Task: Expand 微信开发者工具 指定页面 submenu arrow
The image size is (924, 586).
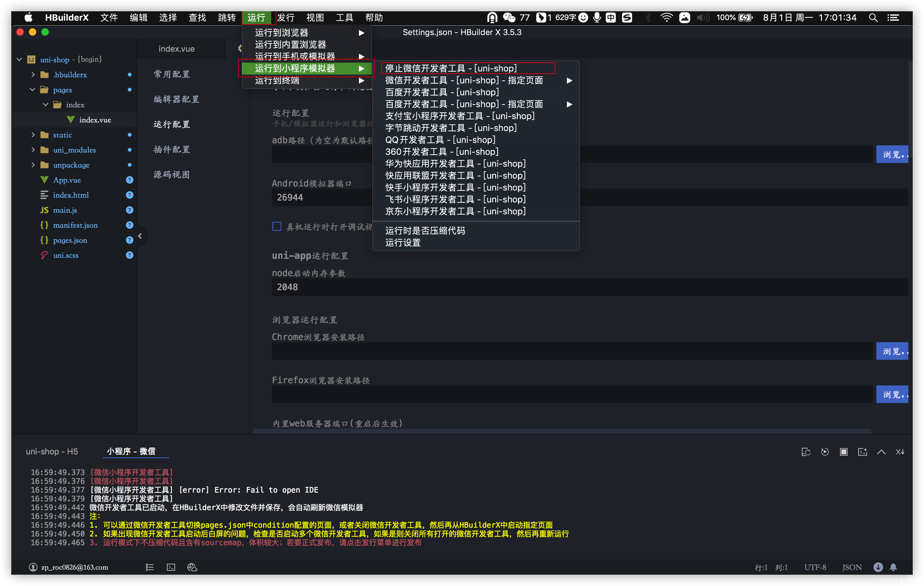Action: pyautogui.click(x=569, y=80)
